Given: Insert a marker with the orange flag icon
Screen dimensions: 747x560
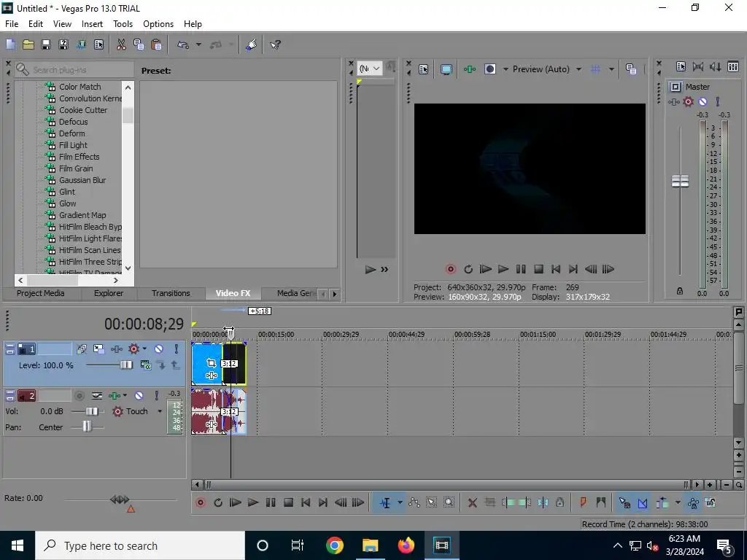Looking at the screenshot, I should tap(583, 502).
